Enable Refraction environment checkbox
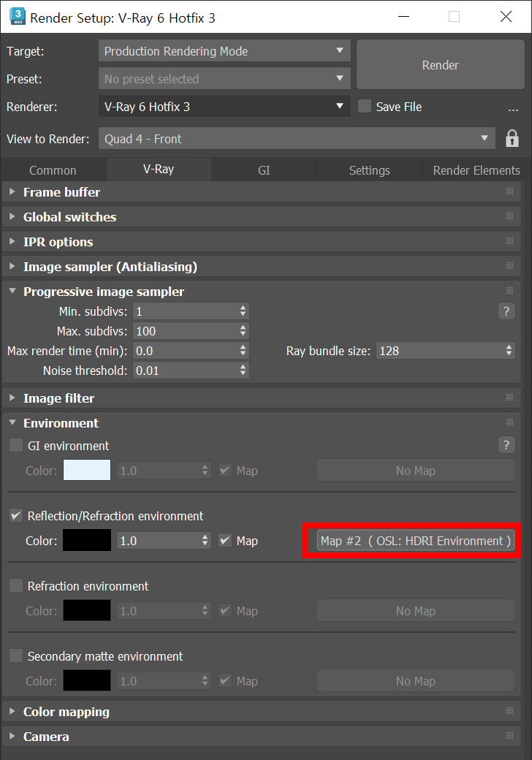Viewport: 532px width, 760px height. (x=16, y=585)
